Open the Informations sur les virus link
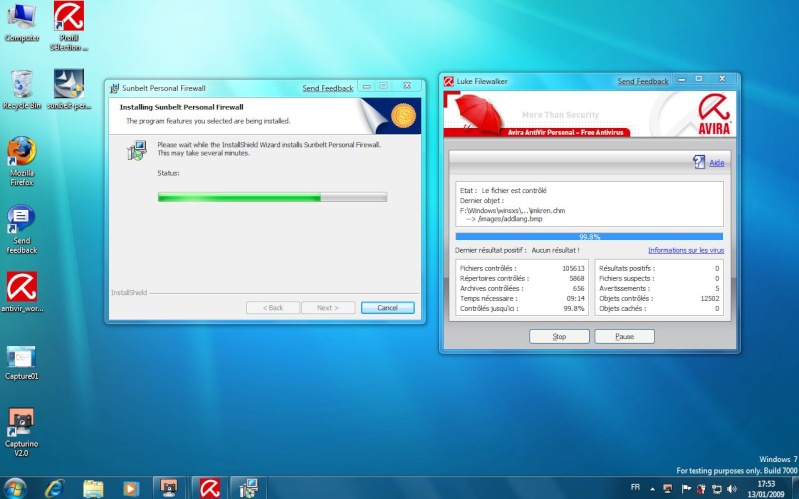The image size is (799, 499). (x=686, y=250)
